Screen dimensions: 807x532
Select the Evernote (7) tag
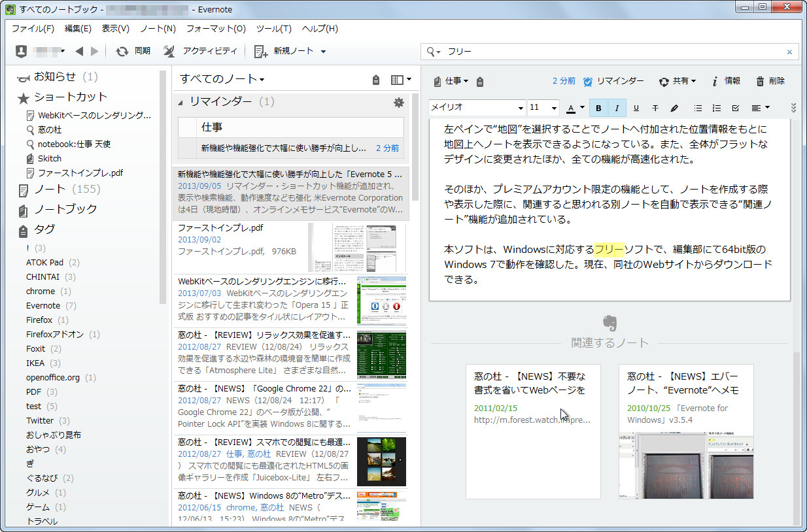tap(51, 305)
